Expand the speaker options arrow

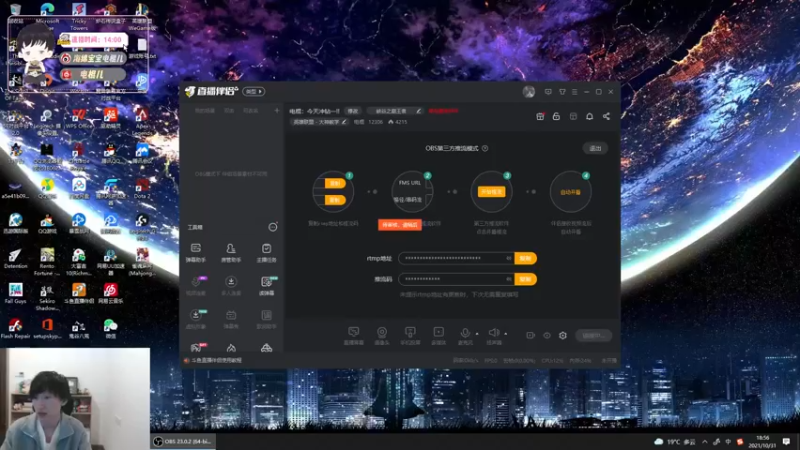(x=506, y=334)
